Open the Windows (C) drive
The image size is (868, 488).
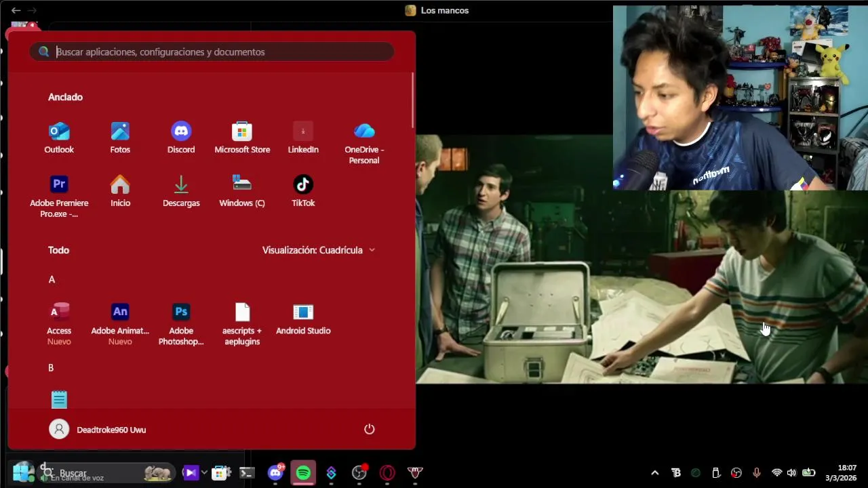(x=242, y=192)
